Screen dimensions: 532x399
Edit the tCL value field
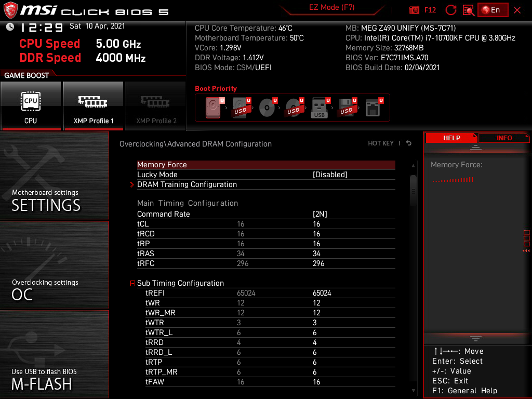pyautogui.click(x=316, y=224)
